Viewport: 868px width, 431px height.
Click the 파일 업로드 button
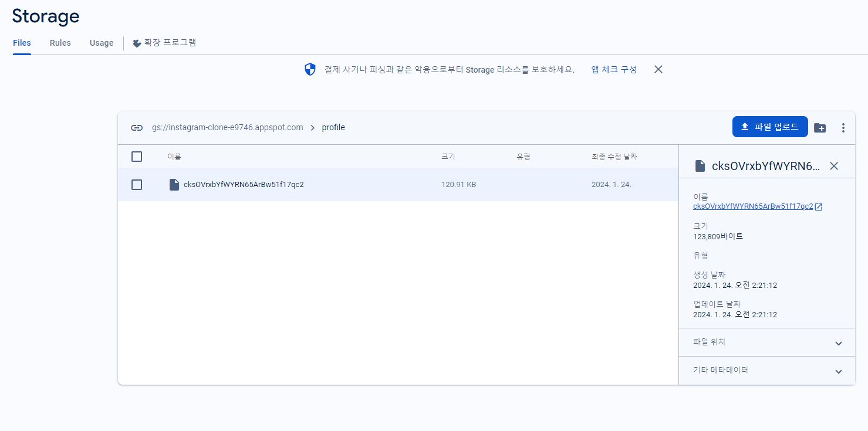point(770,127)
